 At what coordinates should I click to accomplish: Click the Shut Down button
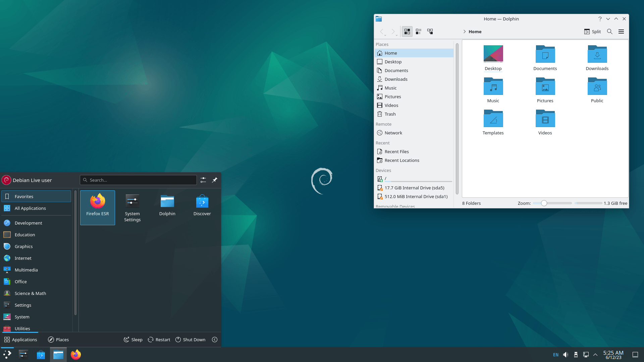click(190, 339)
